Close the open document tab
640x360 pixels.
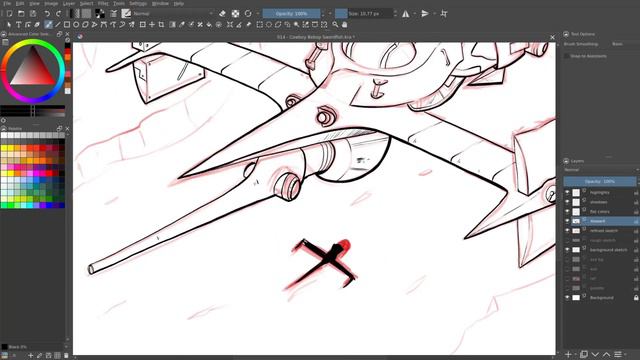552,37
